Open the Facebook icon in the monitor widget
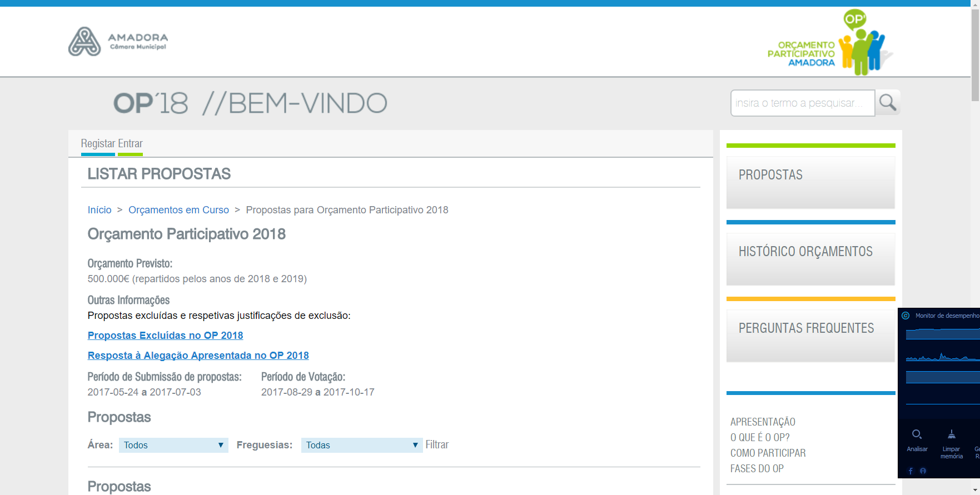Viewport: 980px width, 495px height. click(911, 471)
